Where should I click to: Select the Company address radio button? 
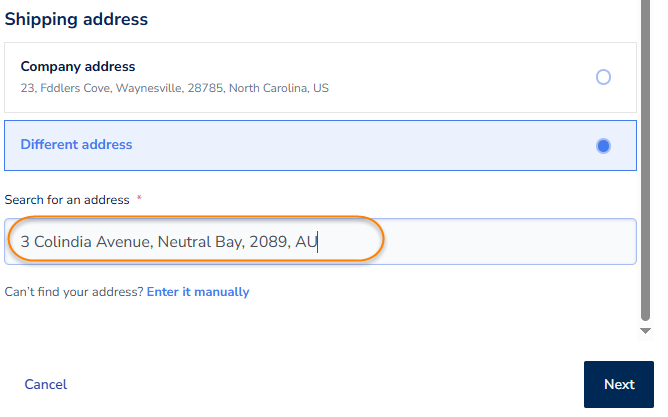[x=603, y=77]
